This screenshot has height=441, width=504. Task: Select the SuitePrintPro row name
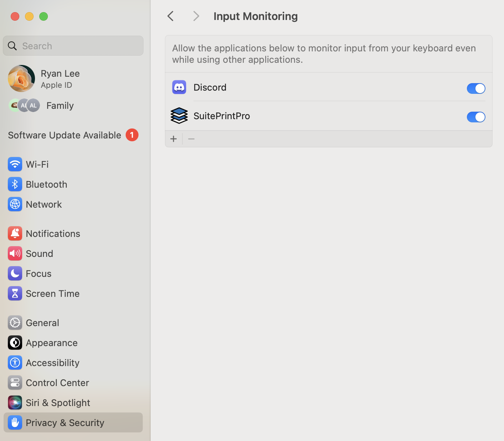tap(222, 116)
